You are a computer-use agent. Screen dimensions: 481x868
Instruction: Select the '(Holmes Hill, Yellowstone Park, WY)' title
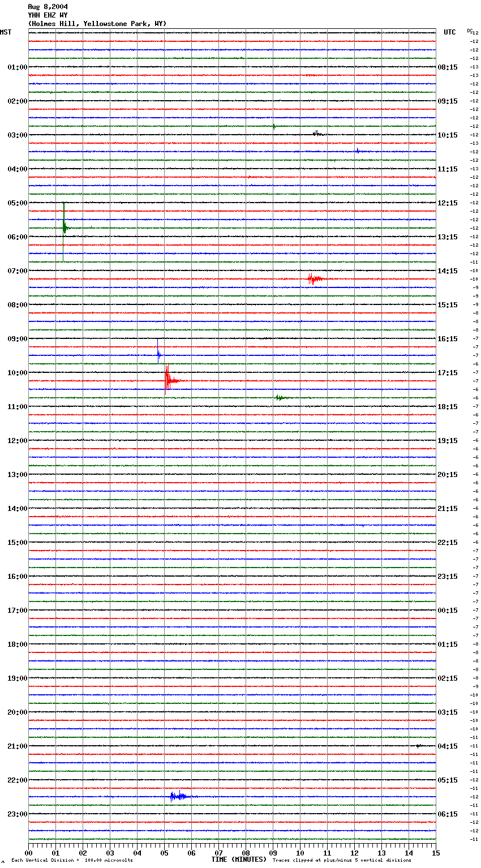tap(97, 24)
